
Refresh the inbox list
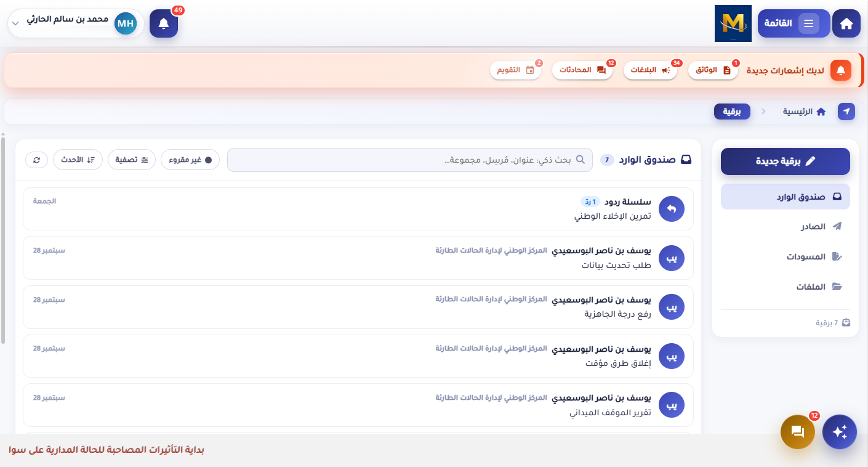click(36, 160)
